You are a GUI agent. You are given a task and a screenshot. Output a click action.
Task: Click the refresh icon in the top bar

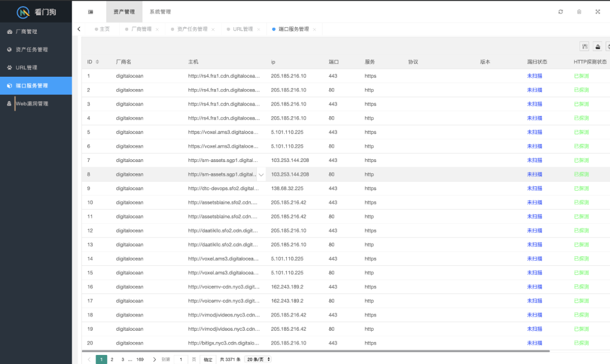561,12
